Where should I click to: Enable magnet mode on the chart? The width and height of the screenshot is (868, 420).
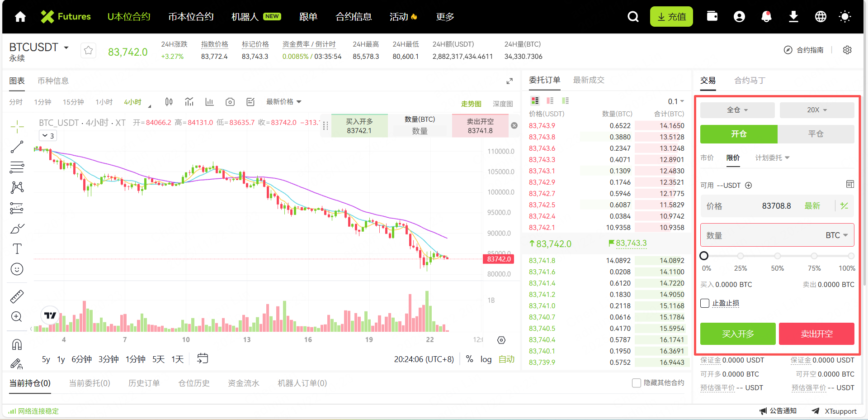[x=17, y=344]
